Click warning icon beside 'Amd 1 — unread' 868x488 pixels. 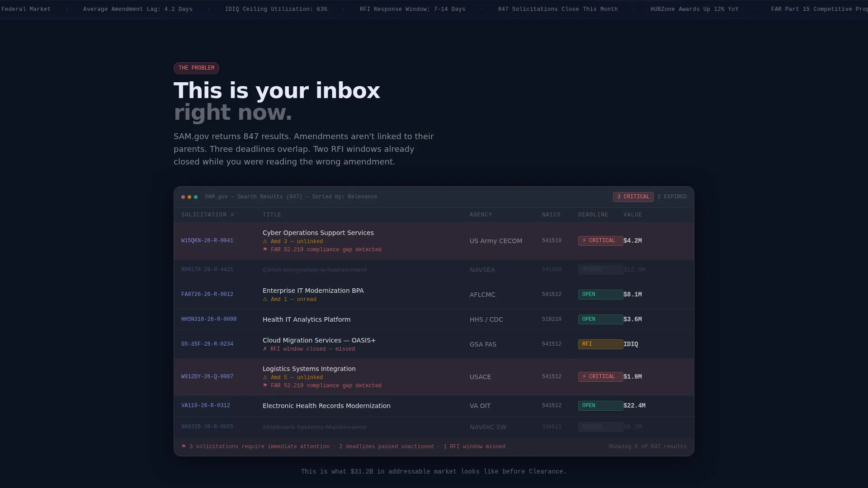[265, 300]
